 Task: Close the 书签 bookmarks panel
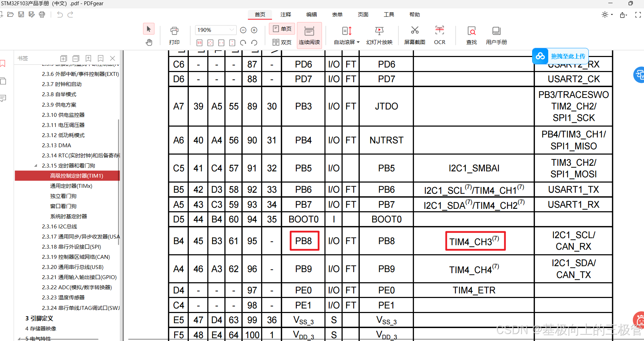113,58
